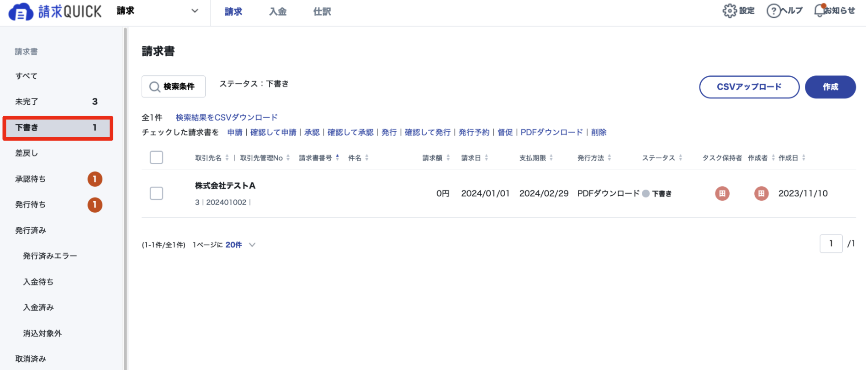Toggle the select-all header checkbox

(156, 157)
